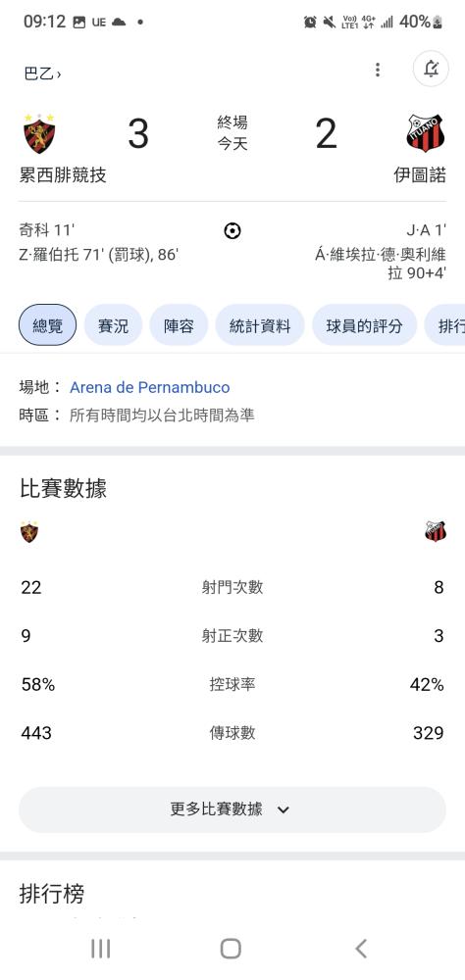Tap the Android back arrow
The image size is (465, 980).
361,948
